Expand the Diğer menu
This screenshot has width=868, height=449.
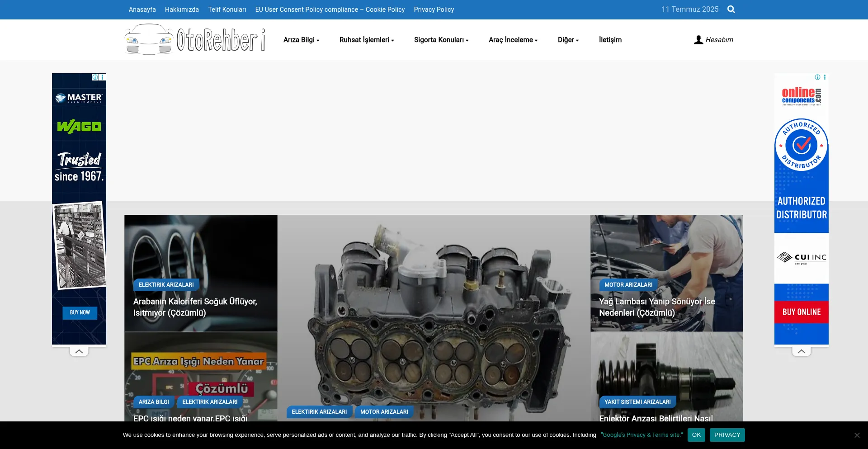(568, 40)
